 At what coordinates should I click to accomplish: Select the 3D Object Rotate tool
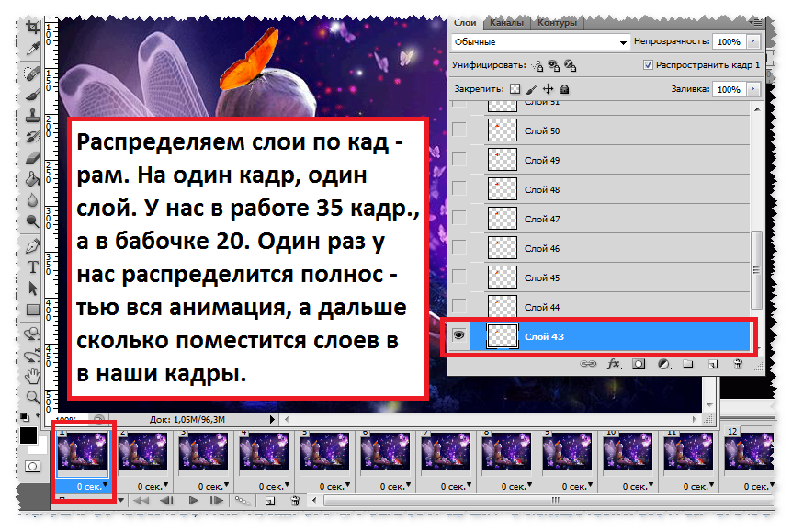click(33, 334)
